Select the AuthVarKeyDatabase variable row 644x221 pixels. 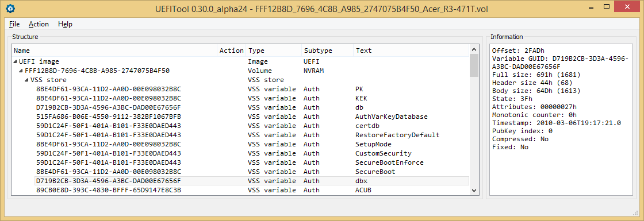pos(251,117)
